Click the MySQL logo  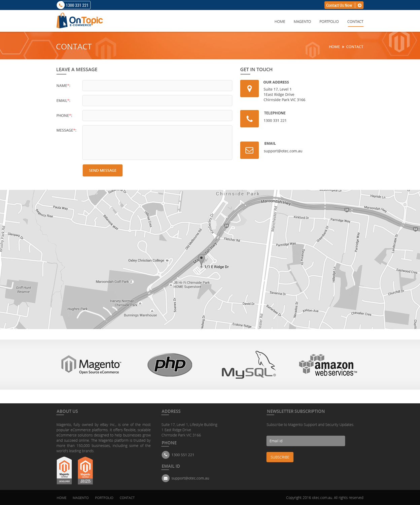(249, 365)
